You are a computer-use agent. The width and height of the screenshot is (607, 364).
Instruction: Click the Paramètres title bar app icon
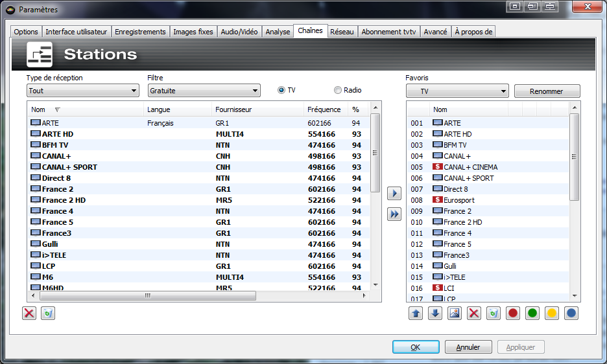[x=10, y=9]
